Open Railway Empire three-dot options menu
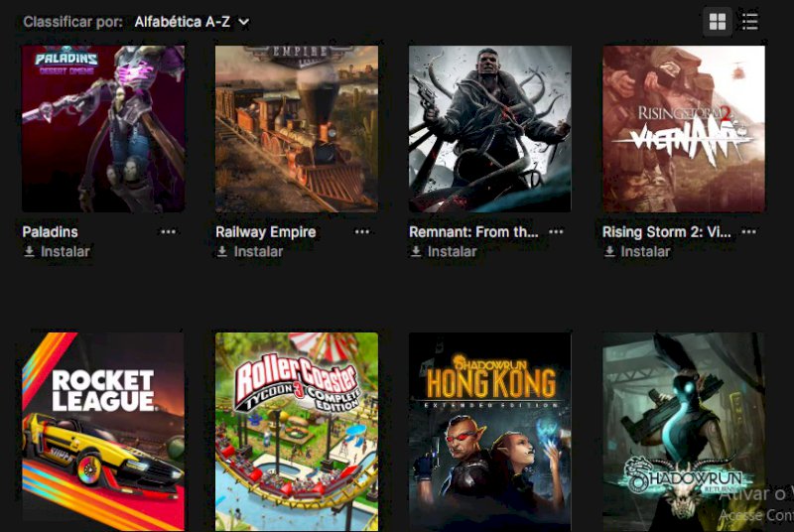 click(x=361, y=232)
